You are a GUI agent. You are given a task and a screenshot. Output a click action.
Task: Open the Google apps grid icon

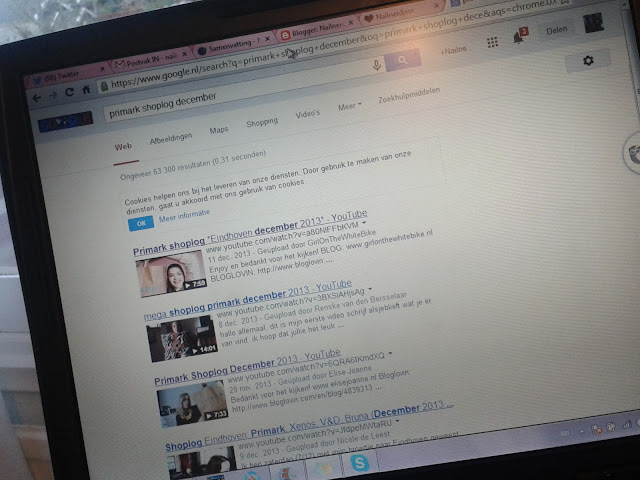coord(493,42)
